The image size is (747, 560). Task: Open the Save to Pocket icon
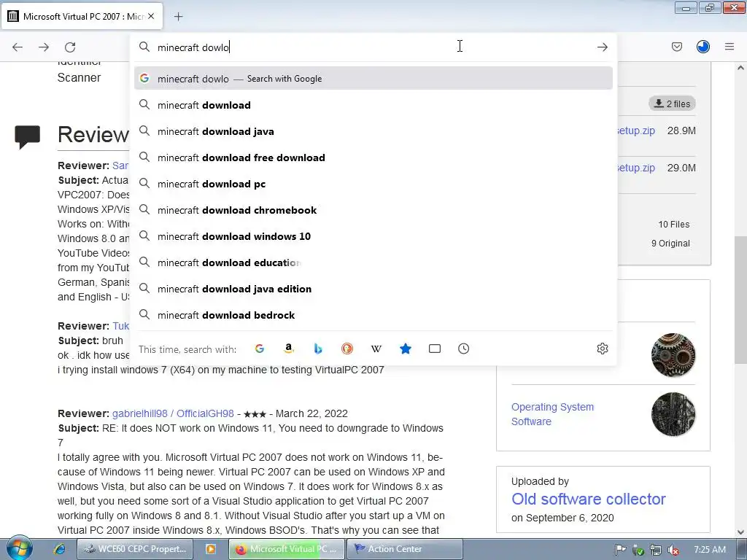(x=676, y=47)
